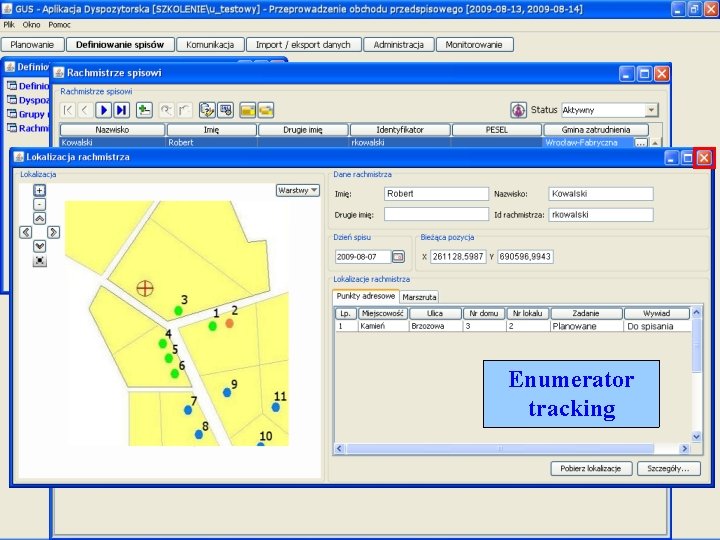Go to next record with blue play arrow
Screen dimensions: 720x540
pos(103,110)
